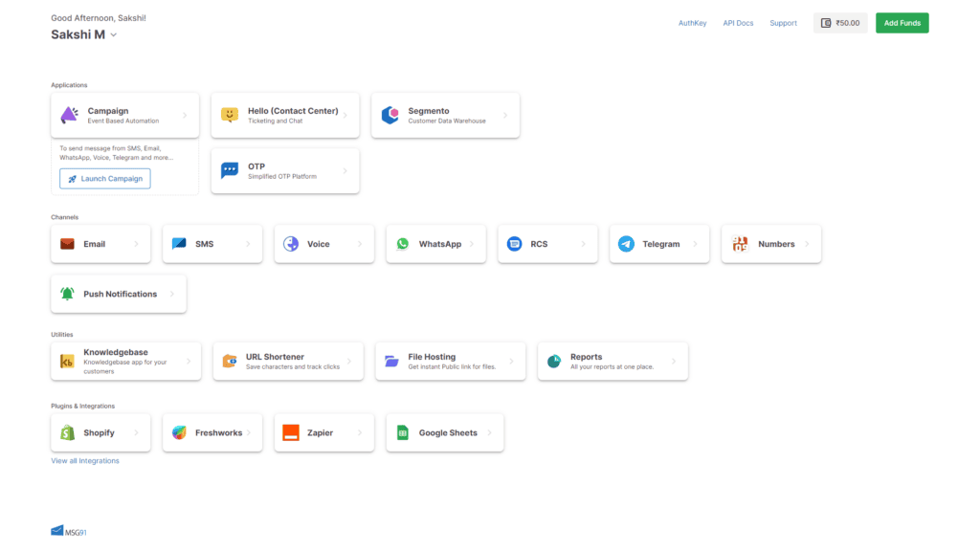Click the WhatsApp logo icon
This screenshot has height=551, width=980.
(x=403, y=244)
